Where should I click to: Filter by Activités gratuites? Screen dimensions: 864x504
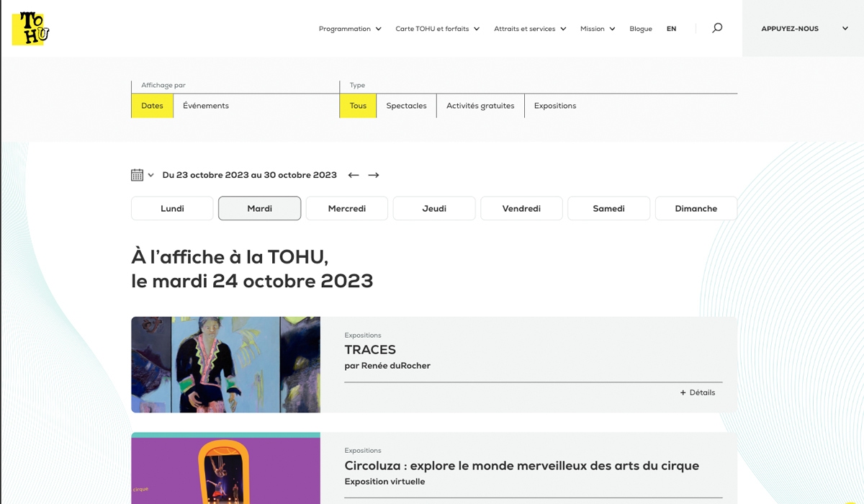[480, 106]
